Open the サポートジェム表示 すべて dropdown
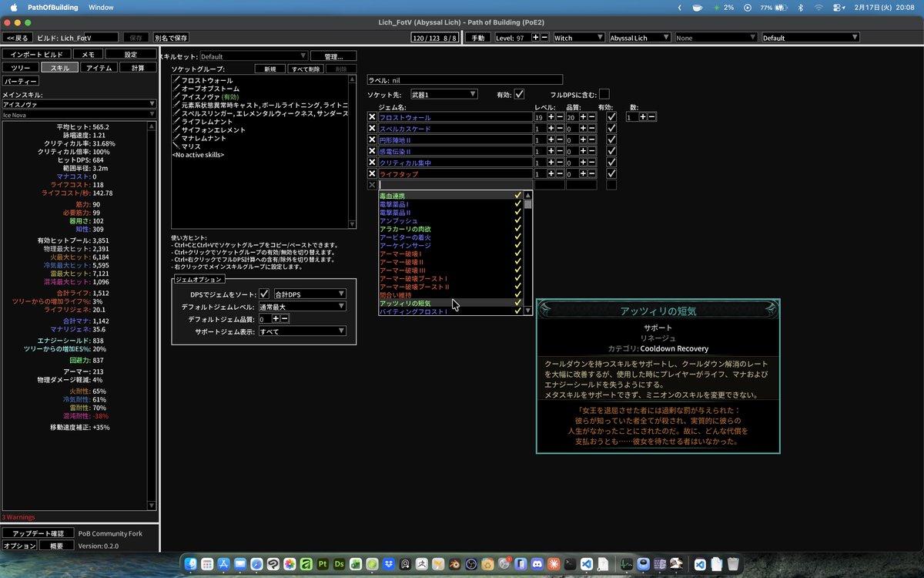The height and width of the screenshot is (578, 924). coord(302,331)
